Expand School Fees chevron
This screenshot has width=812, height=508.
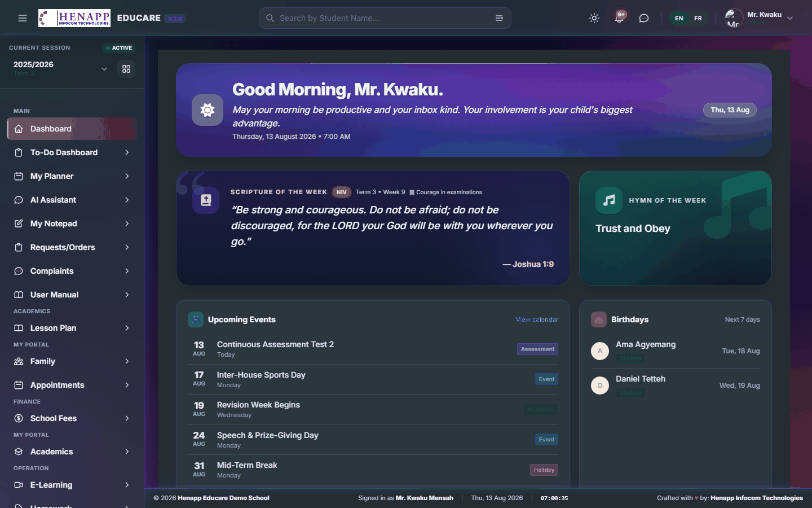point(127,418)
